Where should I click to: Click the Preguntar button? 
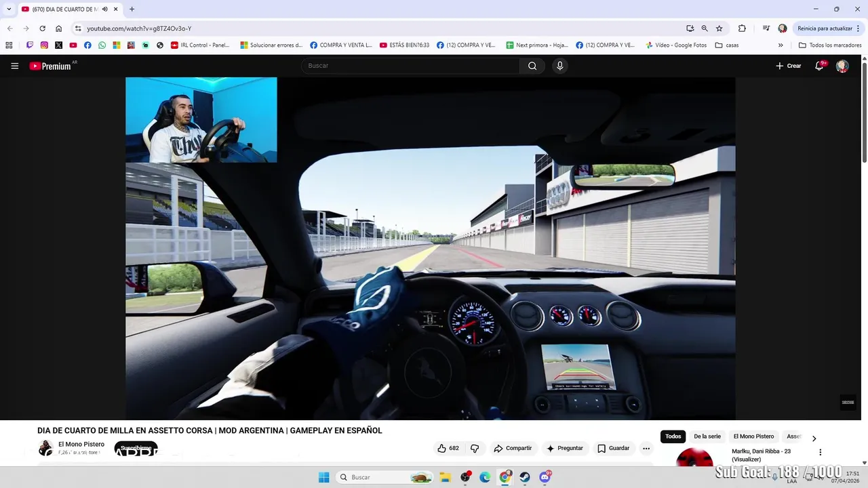pyautogui.click(x=565, y=448)
